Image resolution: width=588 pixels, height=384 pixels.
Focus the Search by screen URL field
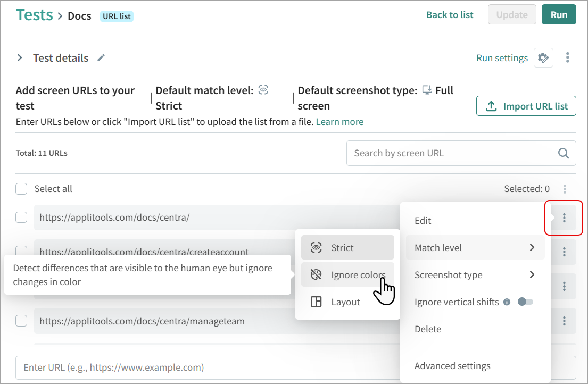pyautogui.click(x=452, y=153)
